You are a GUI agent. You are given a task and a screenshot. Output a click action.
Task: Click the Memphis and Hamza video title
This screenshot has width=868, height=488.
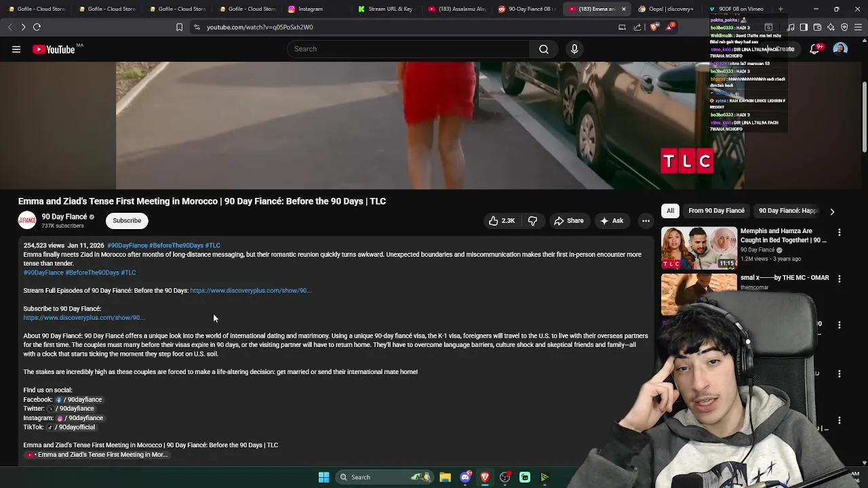(783, 236)
